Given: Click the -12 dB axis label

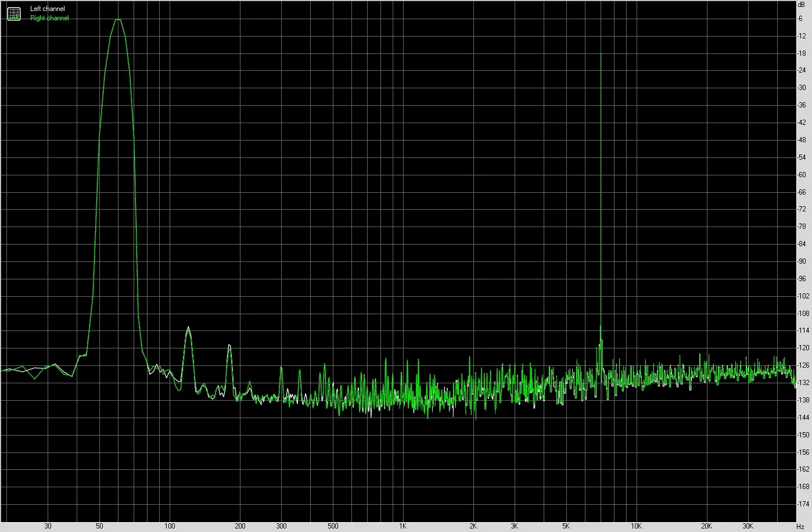Looking at the screenshot, I should pyautogui.click(x=802, y=36).
